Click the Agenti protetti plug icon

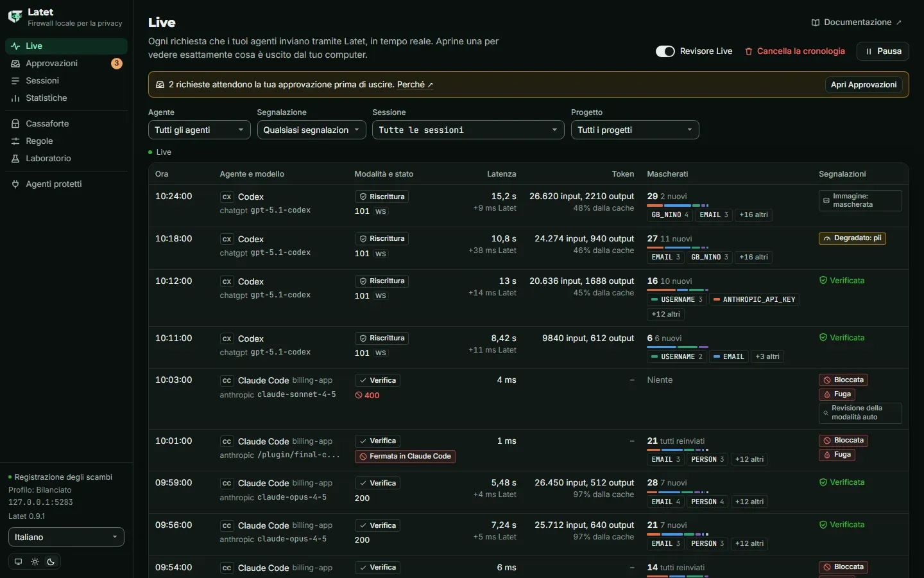coord(15,184)
